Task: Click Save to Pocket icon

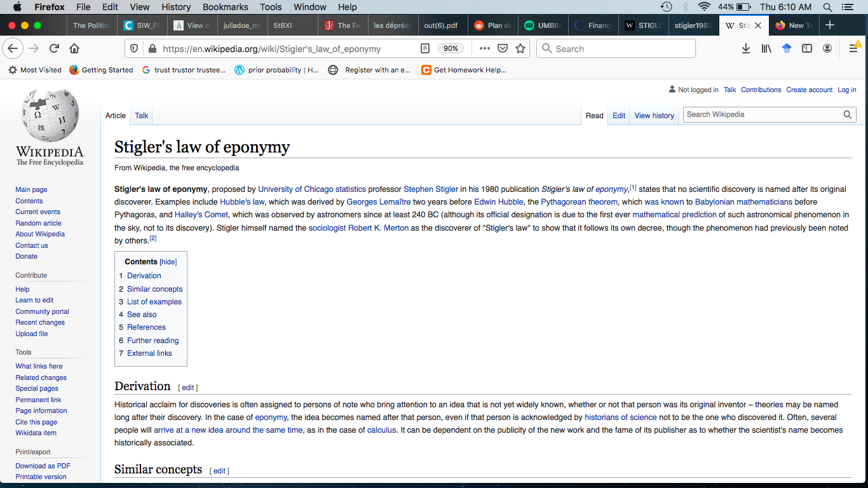Action: 502,48
